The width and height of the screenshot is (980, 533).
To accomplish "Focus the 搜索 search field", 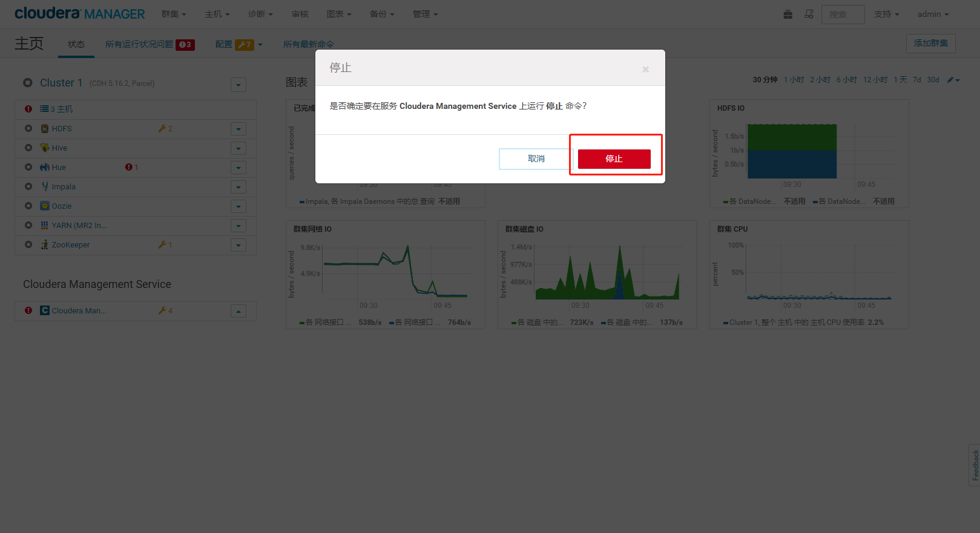I will 843,15.
